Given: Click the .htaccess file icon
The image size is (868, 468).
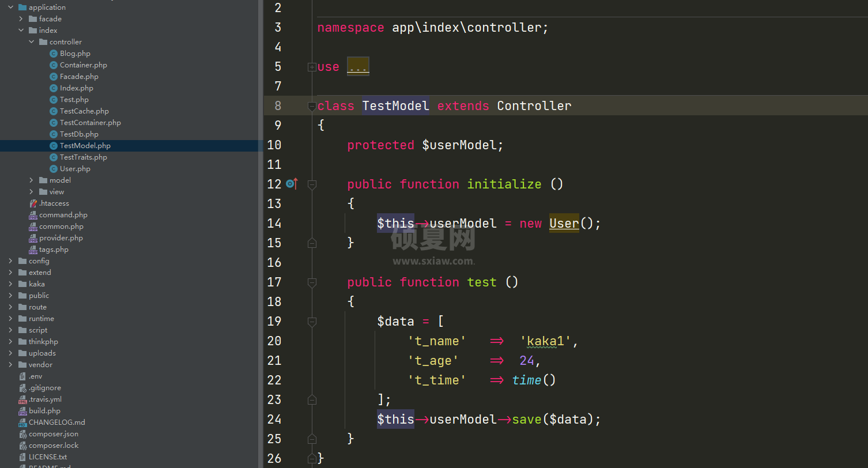Looking at the screenshot, I should [x=33, y=203].
